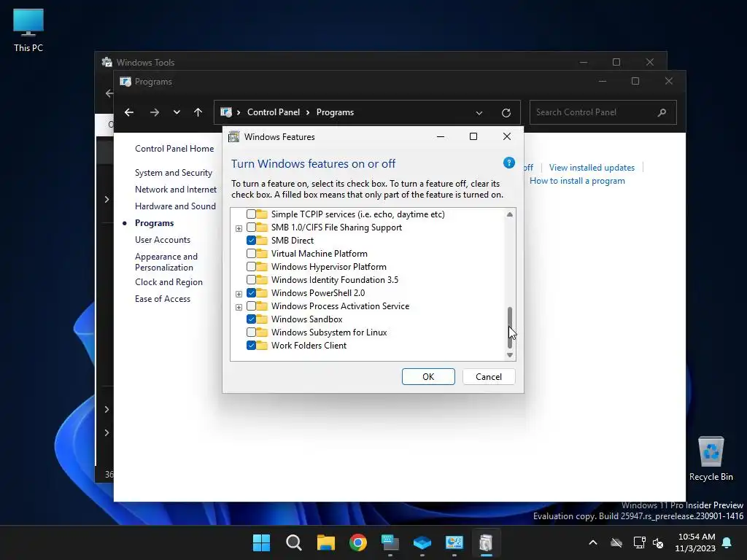Uncheck Work Folders Client checkbox

(x=251, y=345)
